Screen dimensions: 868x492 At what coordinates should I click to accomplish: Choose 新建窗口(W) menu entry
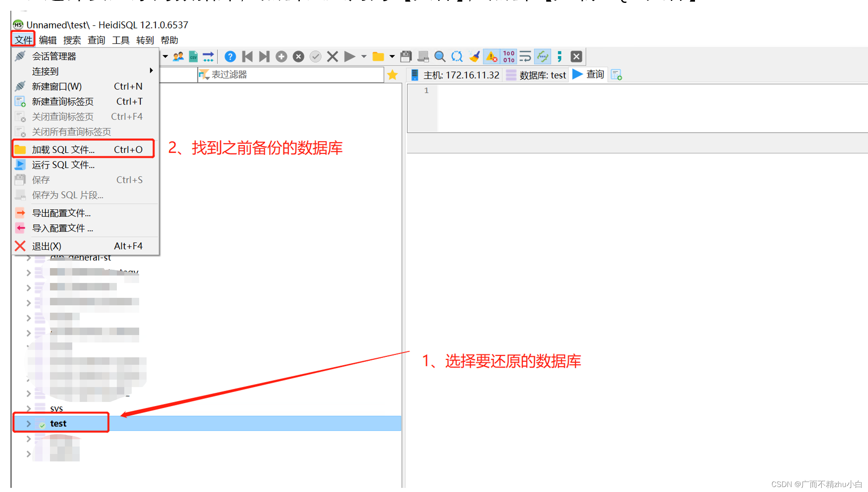tap(85, 86)
